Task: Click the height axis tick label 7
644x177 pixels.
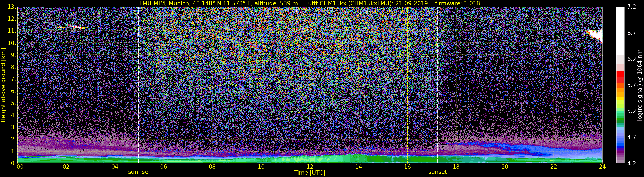Action: pyautogui.click(x=13, y=79)
